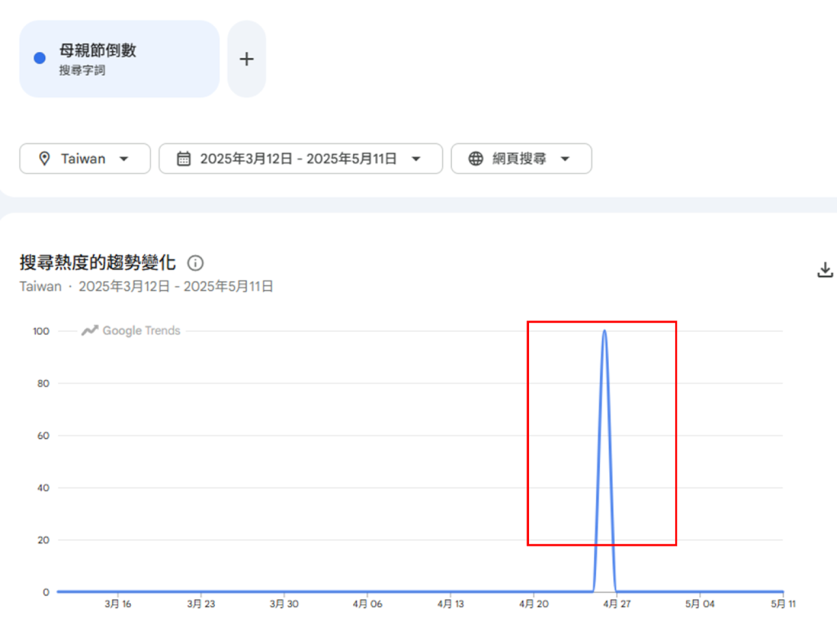Click the 搜尋熱度的趨勢變化 heading
Screen dimensions: 837x644
(97, 263)
